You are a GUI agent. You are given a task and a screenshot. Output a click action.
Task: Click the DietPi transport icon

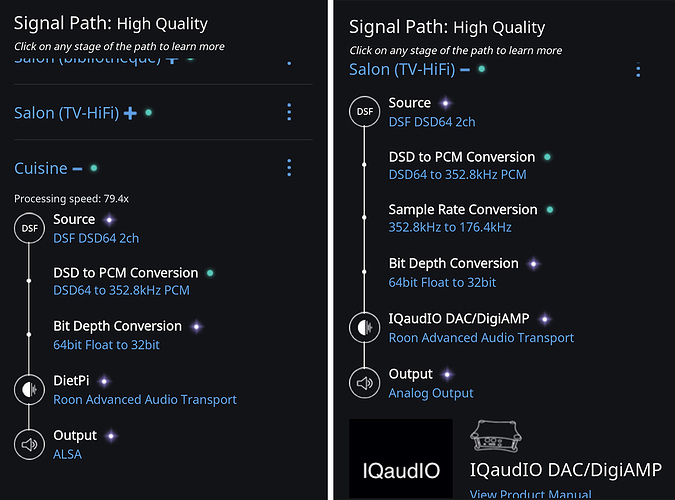pyautogui.click(x=29, y=390)
